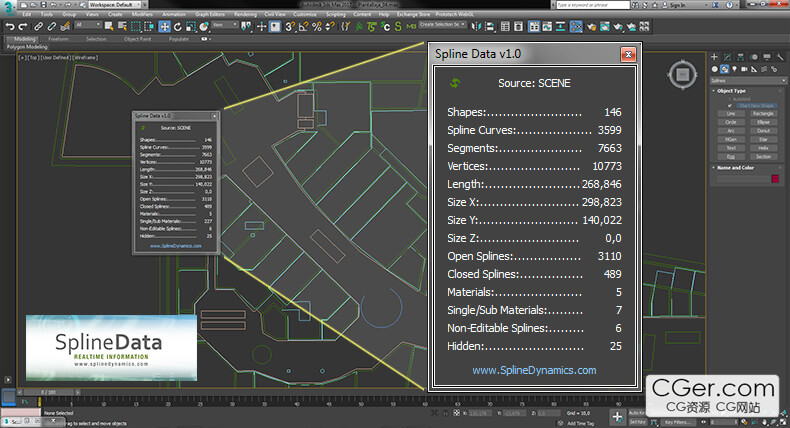
Task: Open Select by Name tool
Action: pyautogui.click(x=122, y=26)
